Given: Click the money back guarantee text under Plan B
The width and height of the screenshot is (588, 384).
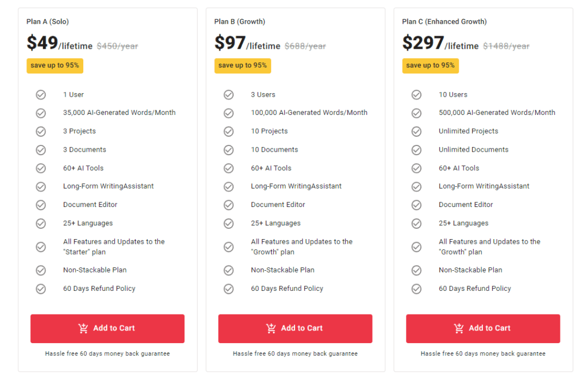Looking at the screenshot, I should 295,354.
